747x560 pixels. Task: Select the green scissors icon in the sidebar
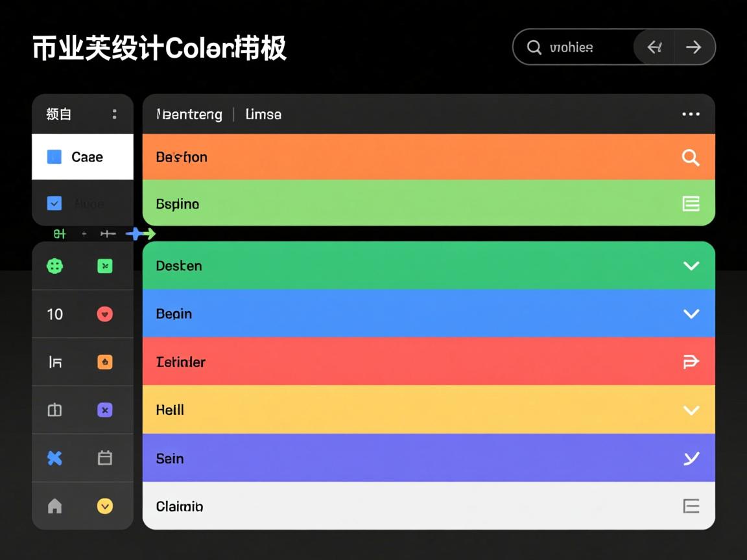pos(105,266)
